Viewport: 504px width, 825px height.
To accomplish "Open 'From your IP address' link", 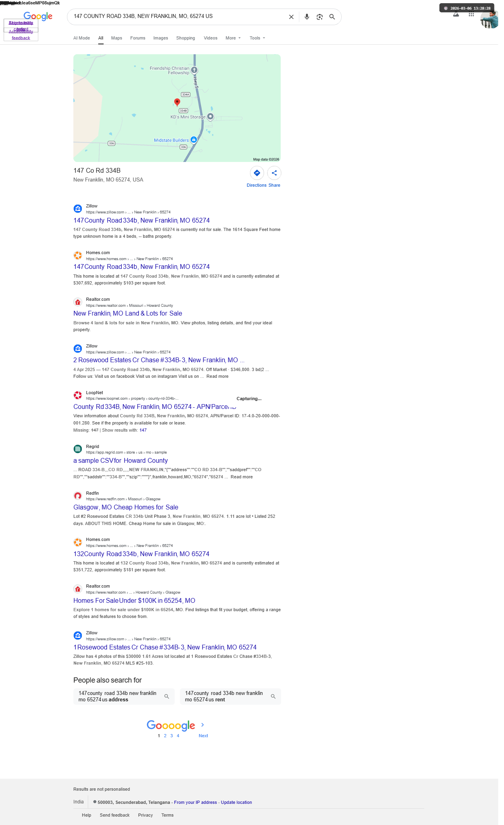I will 195,802.
